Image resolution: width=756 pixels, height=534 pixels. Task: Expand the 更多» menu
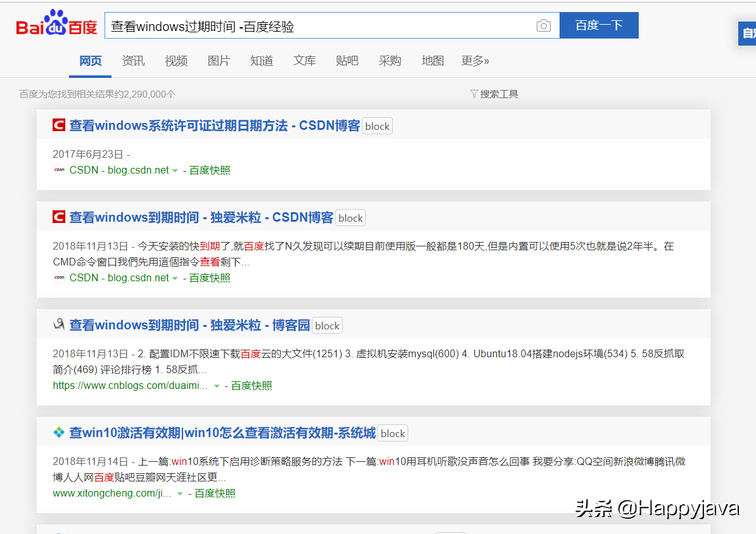click(475, 61)
